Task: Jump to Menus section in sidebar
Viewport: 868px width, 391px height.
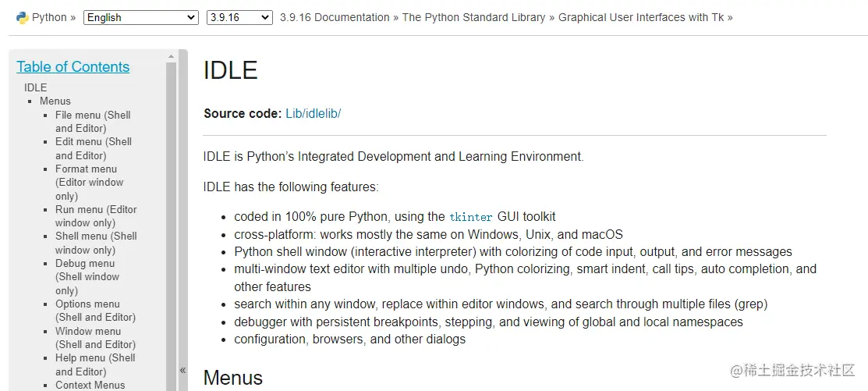Action: [55, 101]
